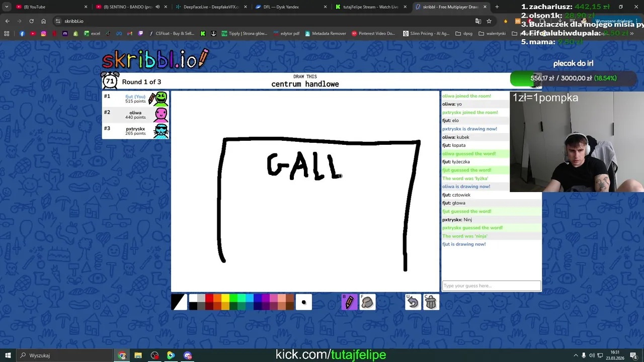This screenshot has height=362, width=644.
Task: Open the browser home page
Action: [43, 21]
